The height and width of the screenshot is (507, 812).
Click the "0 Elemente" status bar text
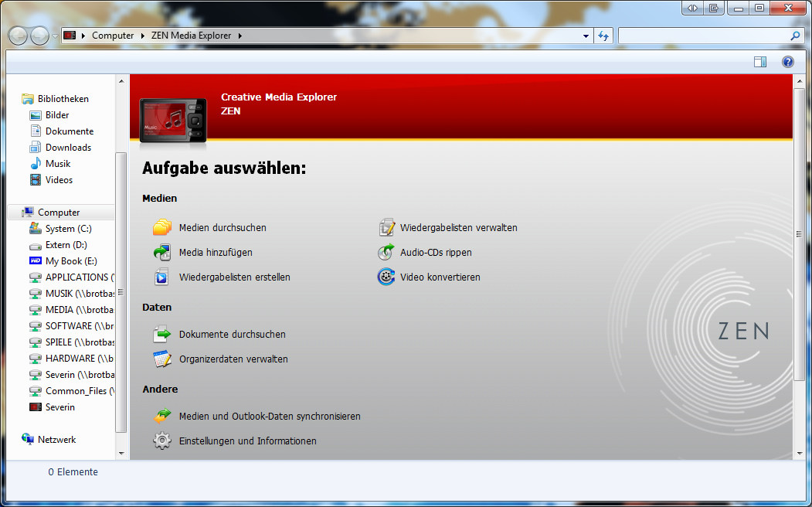(x=73, y=471)
